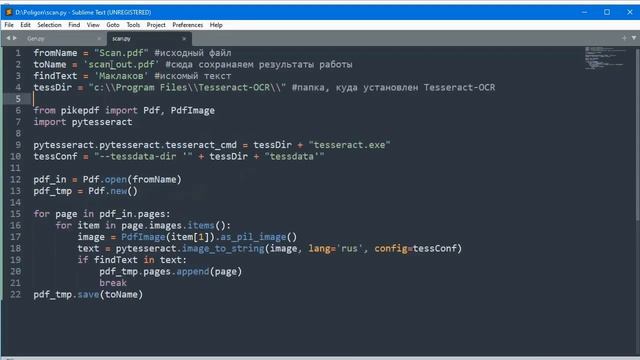
Task: Click image_to_string call on line 18
Action: [223, 249]
